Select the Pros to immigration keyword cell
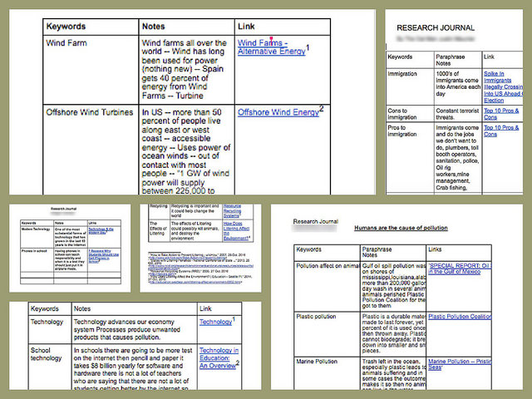Viewport: 532px width, 399px height. [x=410, y=158]
